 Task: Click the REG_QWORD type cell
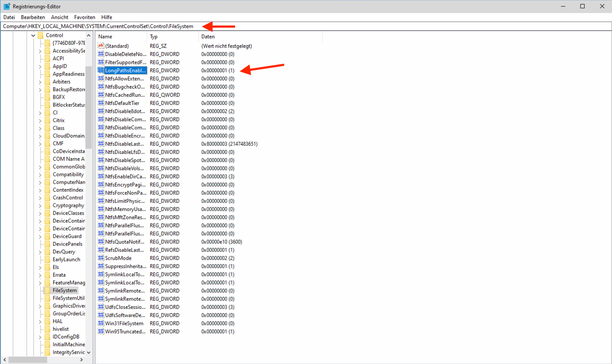165,95
